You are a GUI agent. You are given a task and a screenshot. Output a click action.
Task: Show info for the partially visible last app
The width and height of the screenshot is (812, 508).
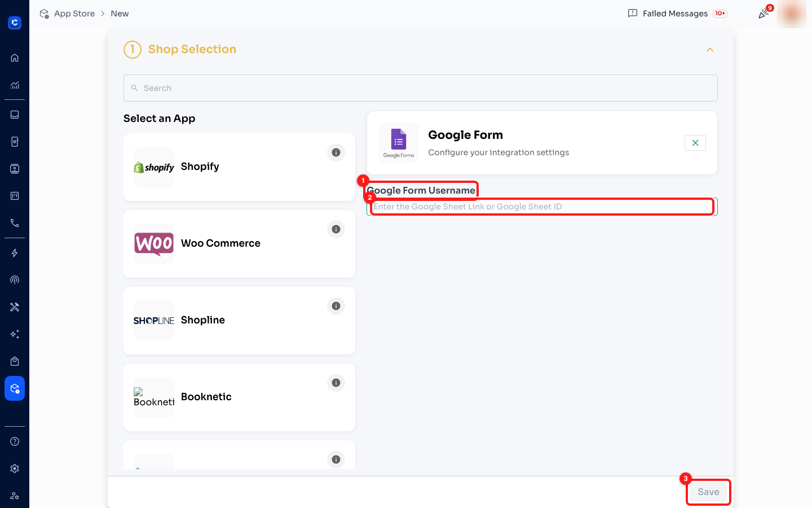(x=336, y=459)
